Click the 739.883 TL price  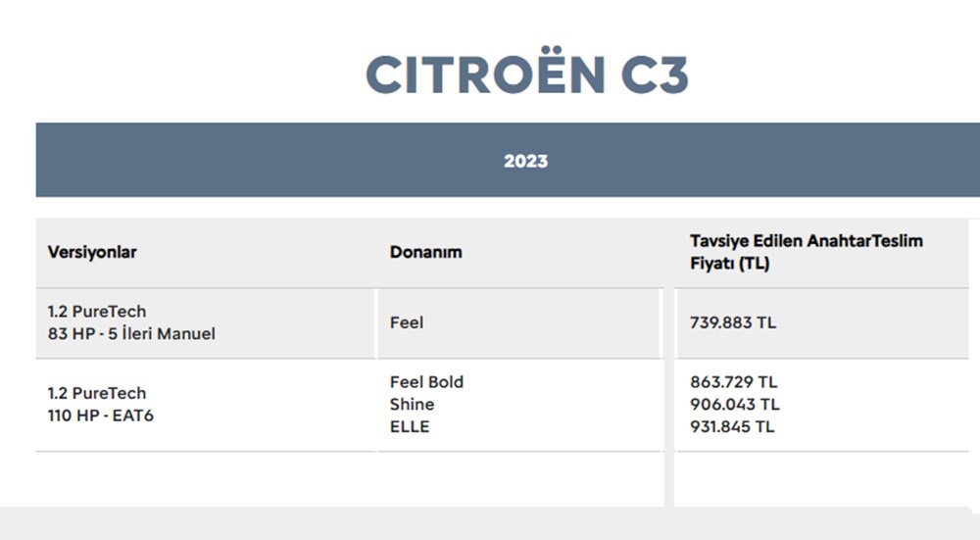pos(733,322)
